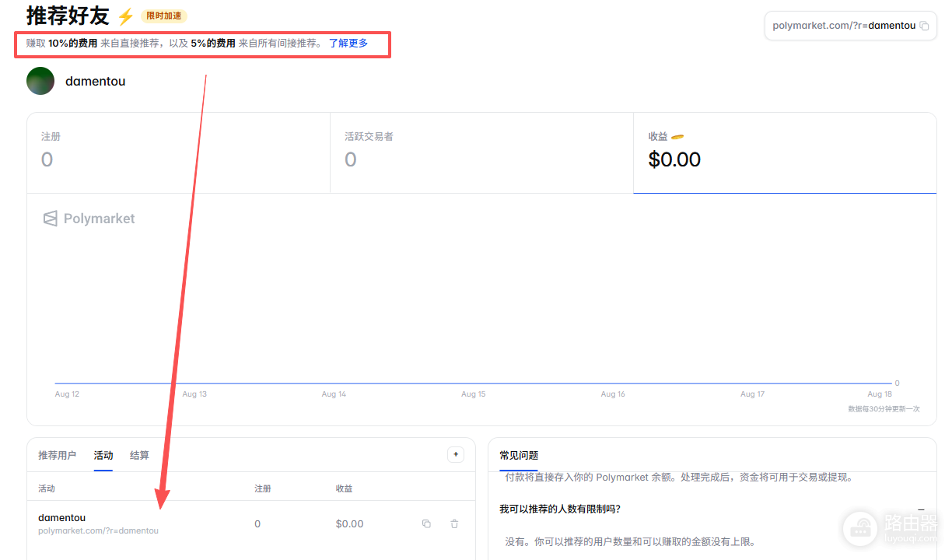Show the 注册 stats card
Viewport: 952px width, 560px height.
[178, 152]
